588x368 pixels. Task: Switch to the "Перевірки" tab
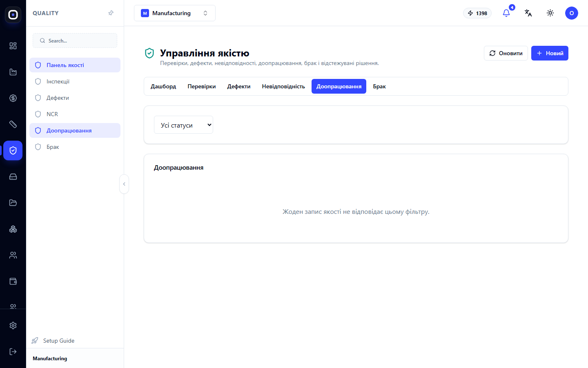[202, 86]
